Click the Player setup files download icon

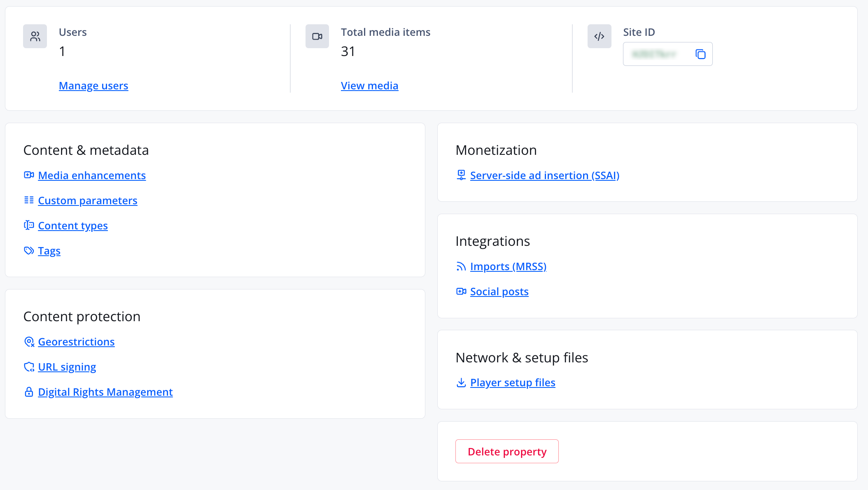[461, 383]
